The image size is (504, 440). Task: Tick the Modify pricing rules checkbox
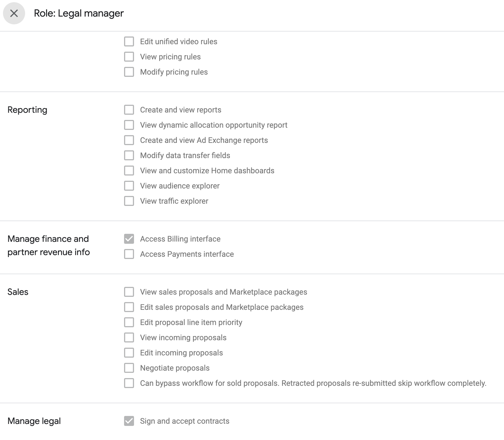point(129,72)
